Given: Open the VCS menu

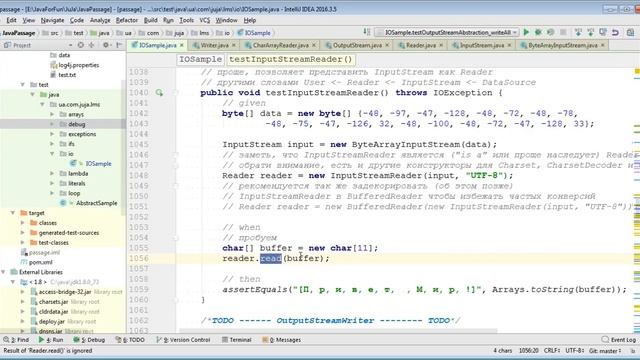Looking at the screenshot, I should 204,20.
